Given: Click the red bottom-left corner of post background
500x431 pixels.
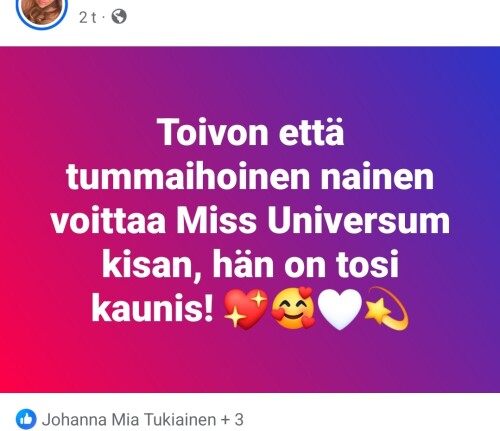Looking at the screenshot, I should (13, 377).
